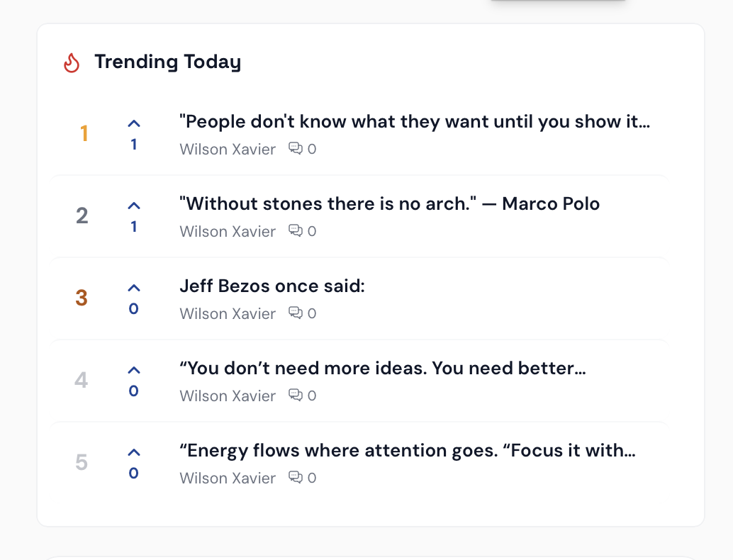Upvote the "People don't know what they want" post
The height and width of the screenshot is (560, 733).
[x=134, y=124]
